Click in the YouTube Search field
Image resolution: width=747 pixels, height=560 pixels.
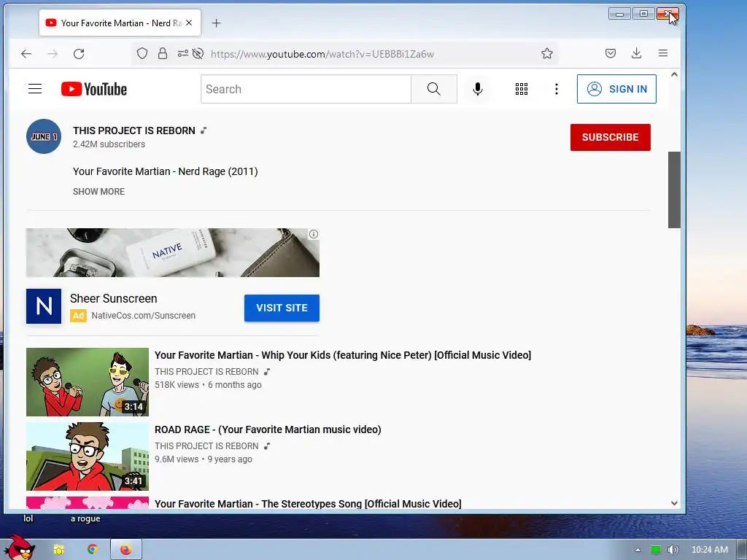[x=306, y=89]
